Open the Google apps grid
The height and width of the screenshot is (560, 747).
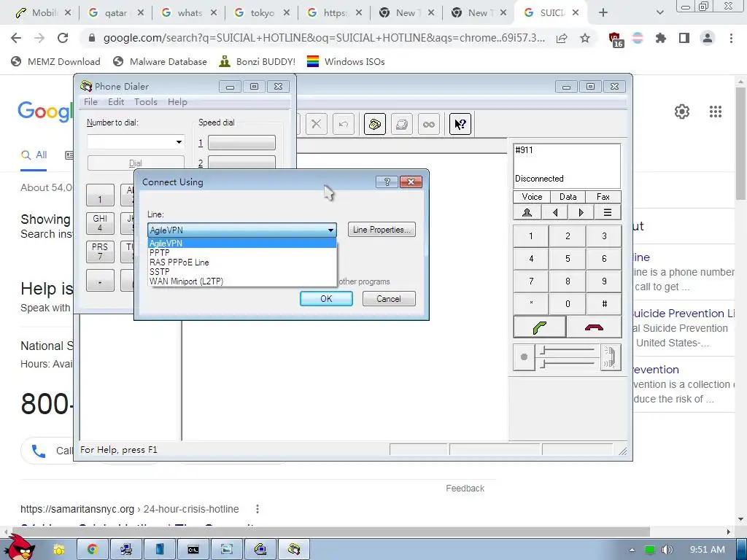pos(716,112)
